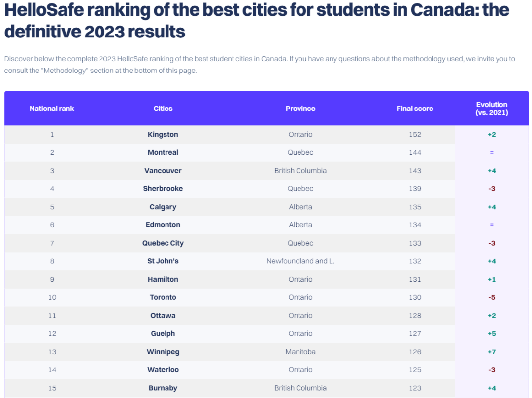Sort by the Cities column header
This screenshot has width=532, height=398.
(163, 109)
